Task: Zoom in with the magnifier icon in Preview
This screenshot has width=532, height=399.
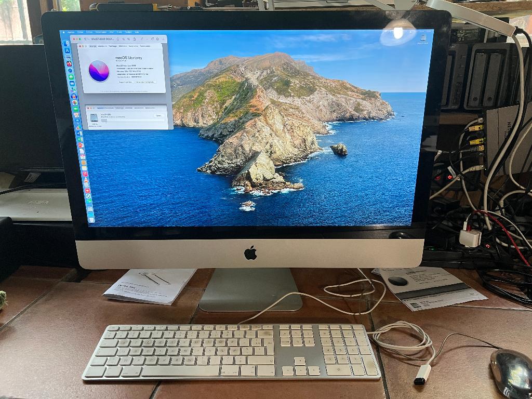Action: pyautogui.click(x=128, y=38)
